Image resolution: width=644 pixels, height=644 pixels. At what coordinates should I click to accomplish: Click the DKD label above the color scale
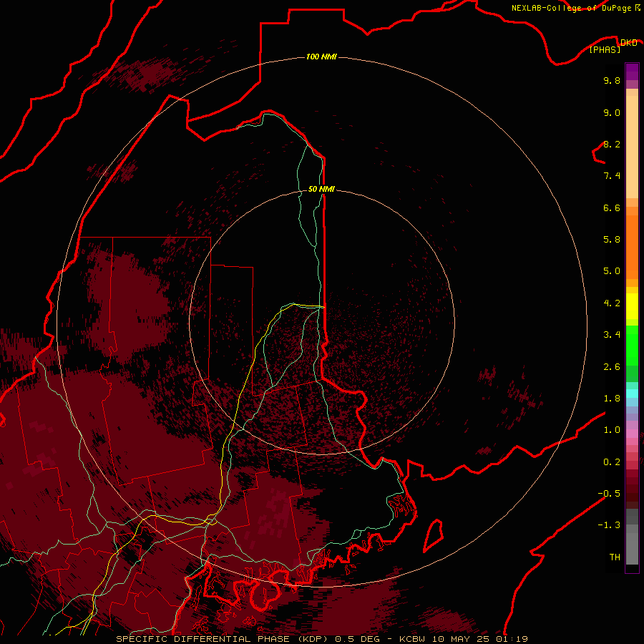click(x=628, y=42)
